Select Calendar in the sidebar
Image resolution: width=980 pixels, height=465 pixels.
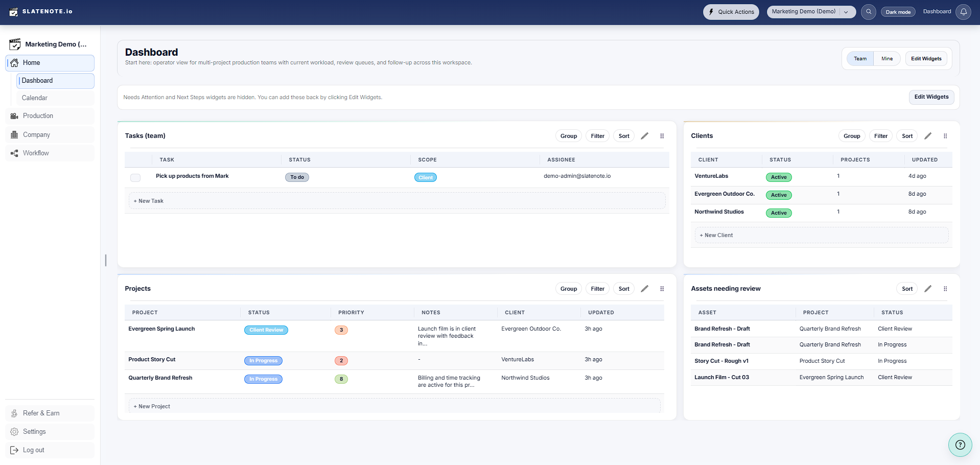tap(35, 98)
